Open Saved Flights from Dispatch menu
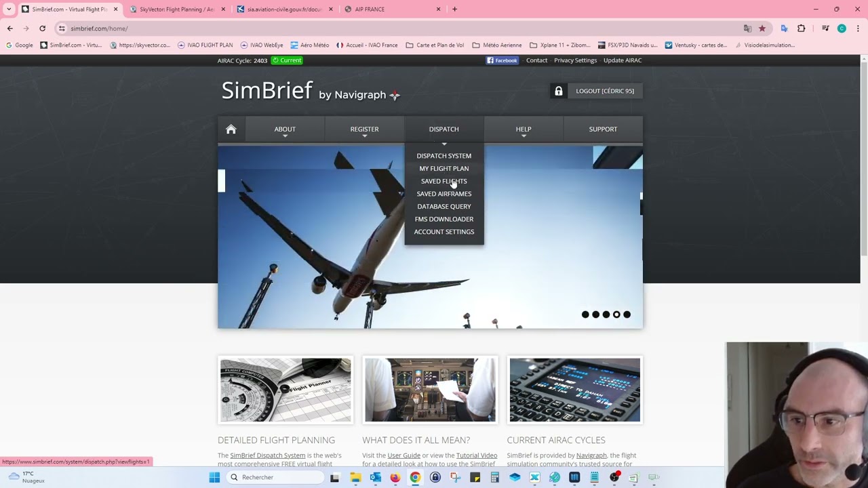868x488 pixels. (x=444, y=181)
